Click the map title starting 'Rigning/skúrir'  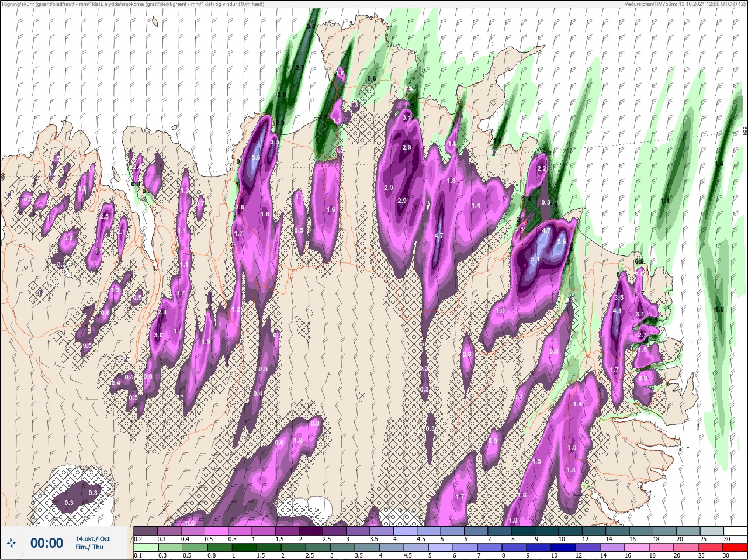133,4
